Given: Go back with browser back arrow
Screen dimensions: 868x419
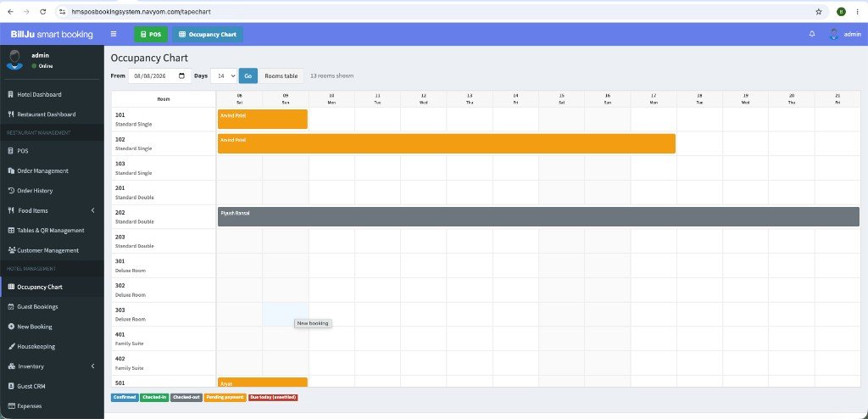Looking at the screenshot, I should point(10,12).
